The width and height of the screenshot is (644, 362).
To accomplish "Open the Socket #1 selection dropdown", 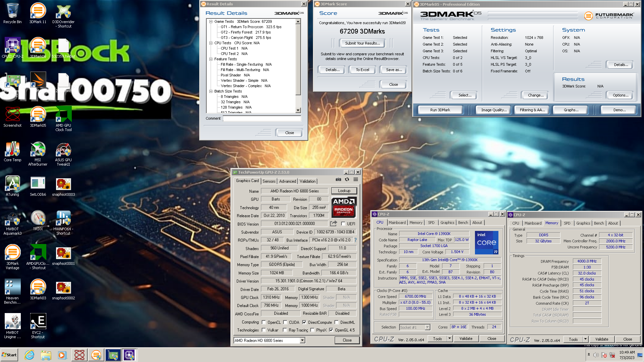I will 427,327.
